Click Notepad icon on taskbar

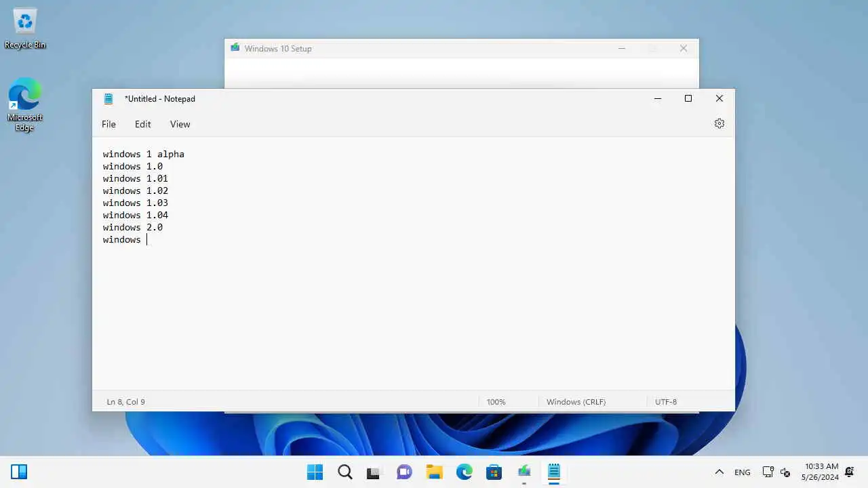[554, 472]
